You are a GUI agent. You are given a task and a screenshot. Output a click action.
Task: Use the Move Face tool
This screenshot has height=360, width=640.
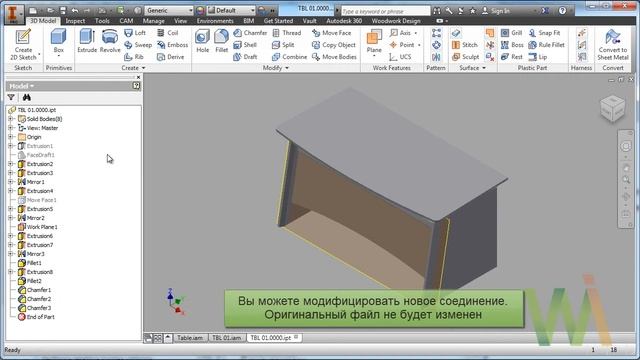point(331,33)
